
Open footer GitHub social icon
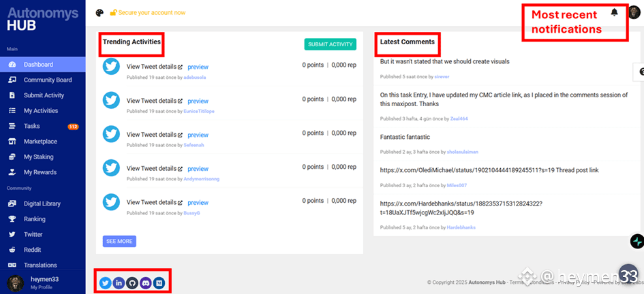point(132,283)
